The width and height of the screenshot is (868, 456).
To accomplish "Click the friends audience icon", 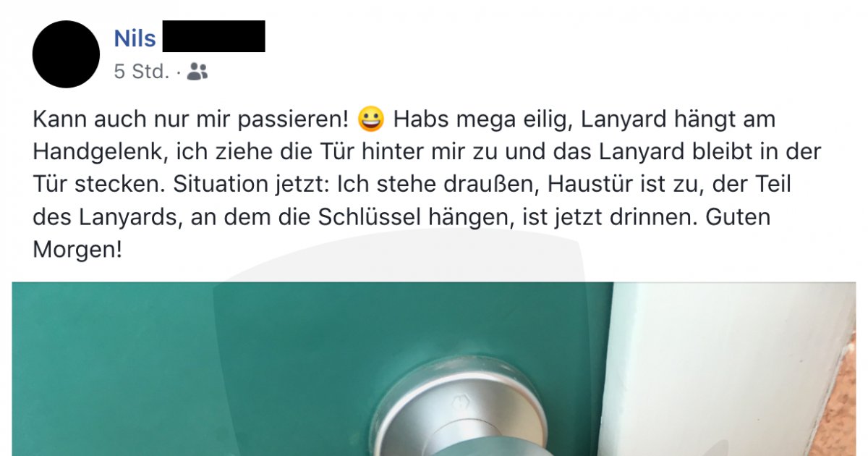I will [x=197, y=72].
